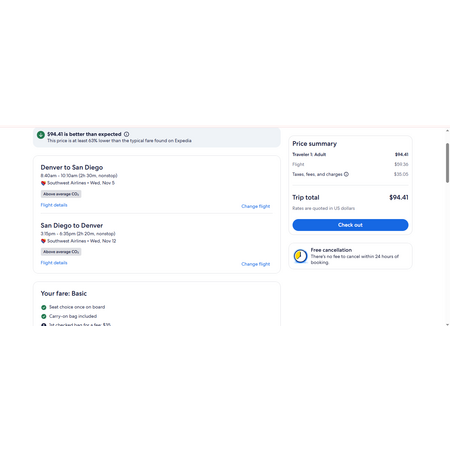Click the Check out button
Screen dimensions: 450x450
(x=350, y=225)
